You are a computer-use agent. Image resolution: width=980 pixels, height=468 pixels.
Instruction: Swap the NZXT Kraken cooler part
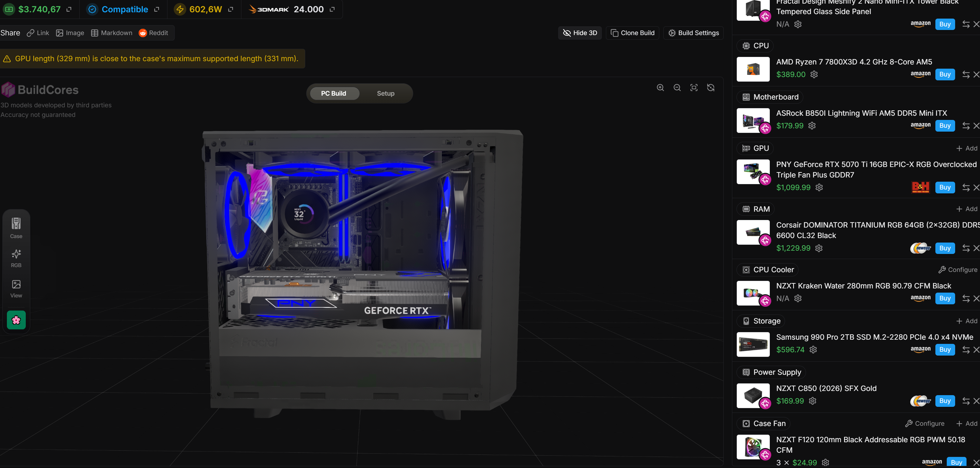(966, 299)
